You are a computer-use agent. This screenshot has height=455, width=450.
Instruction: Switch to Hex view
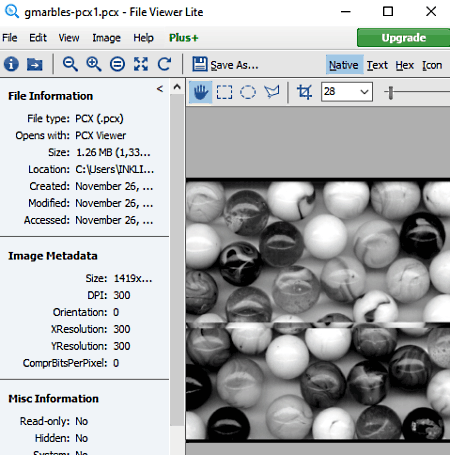tap(405, 65)
